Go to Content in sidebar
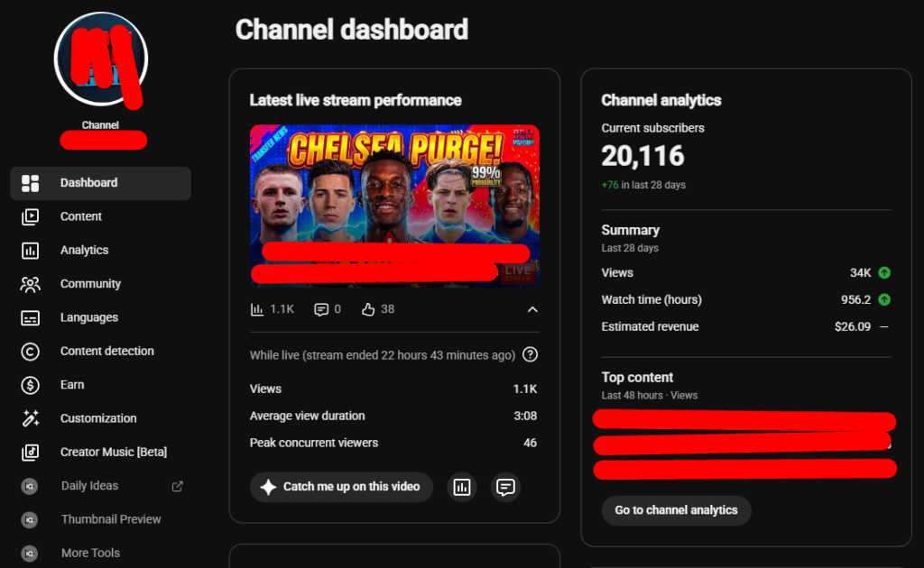Screen dimensions: 924x568 point(101,216)
